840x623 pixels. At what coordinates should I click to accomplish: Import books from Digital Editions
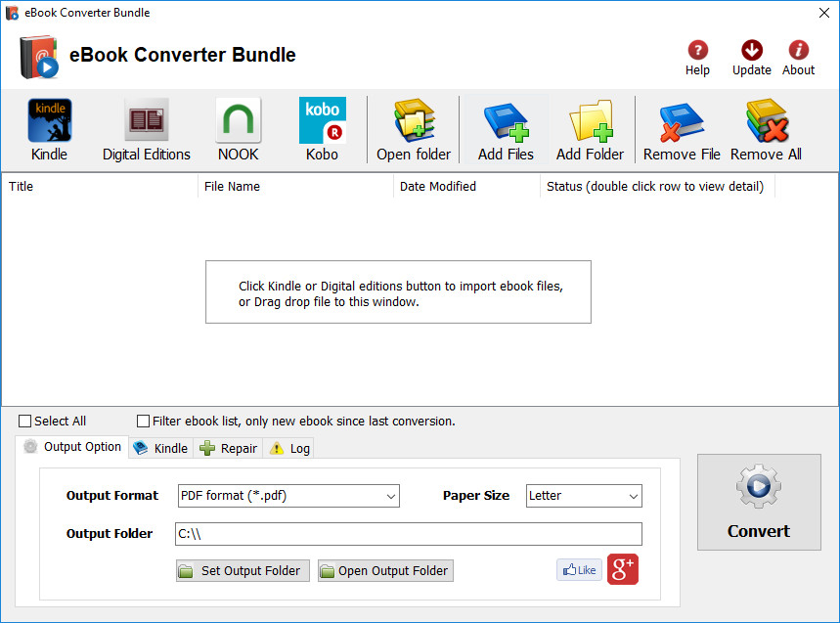[x=147, y=130]
